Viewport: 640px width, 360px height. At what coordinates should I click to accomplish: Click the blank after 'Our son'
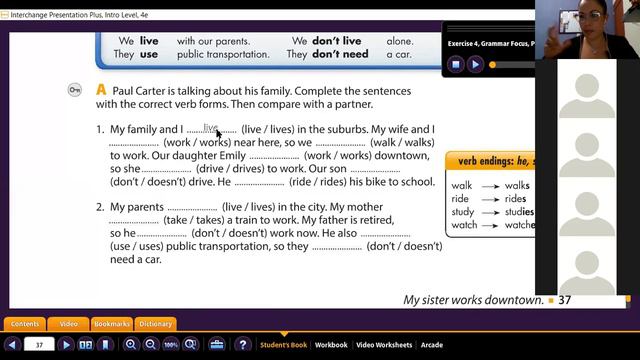coord(375,169)
